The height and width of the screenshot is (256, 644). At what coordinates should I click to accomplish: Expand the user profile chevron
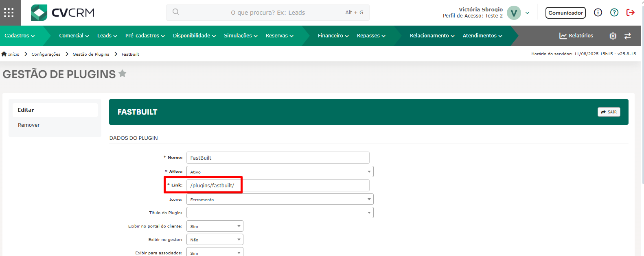pyautogui.click(x=528, y=13)
